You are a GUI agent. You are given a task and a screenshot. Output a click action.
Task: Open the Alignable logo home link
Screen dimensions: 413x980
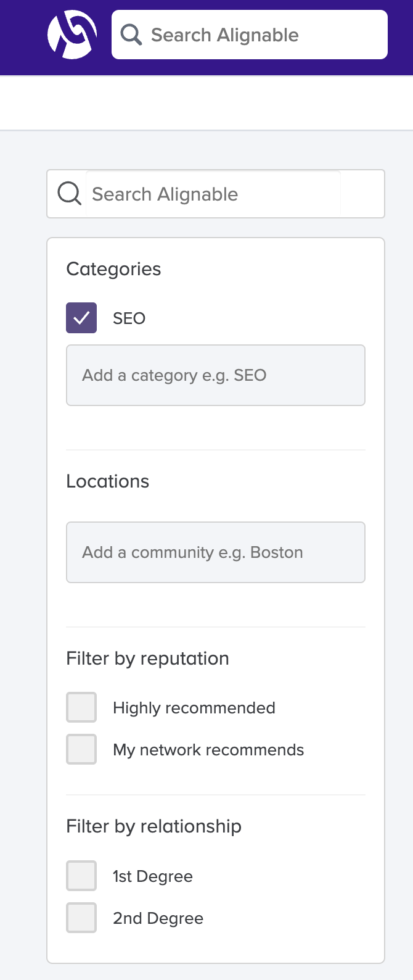pyautogui.click(x=72, y=35)
